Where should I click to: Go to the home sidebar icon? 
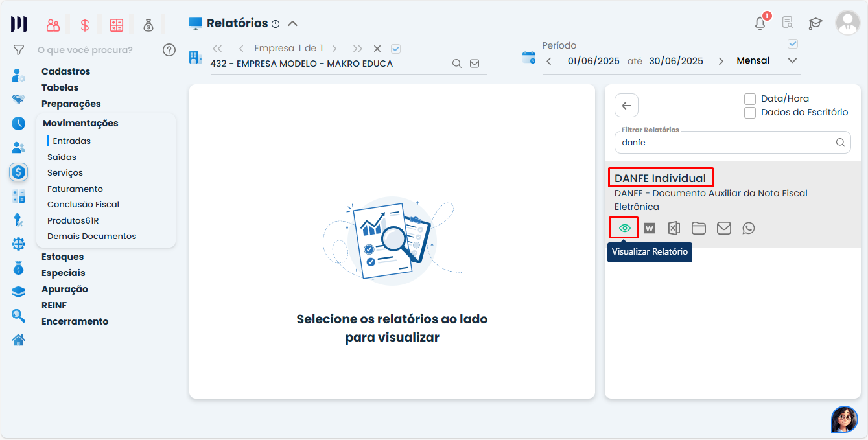[19, 340]
